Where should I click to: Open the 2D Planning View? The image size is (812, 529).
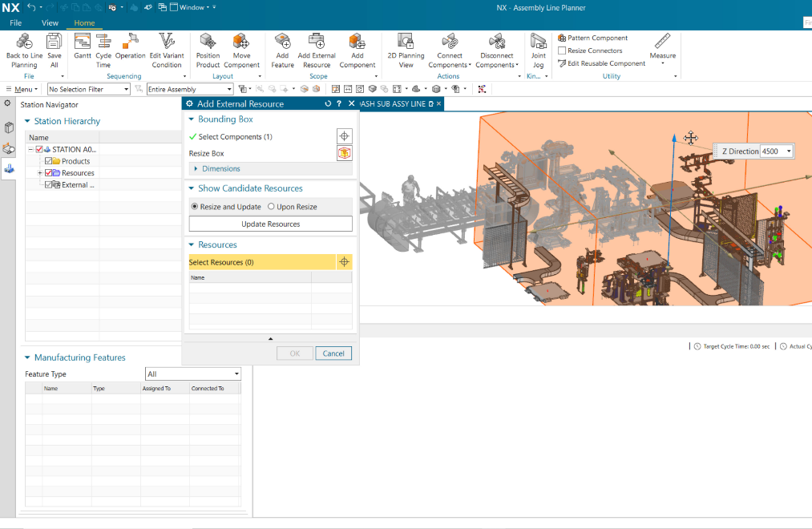(406, 50)
